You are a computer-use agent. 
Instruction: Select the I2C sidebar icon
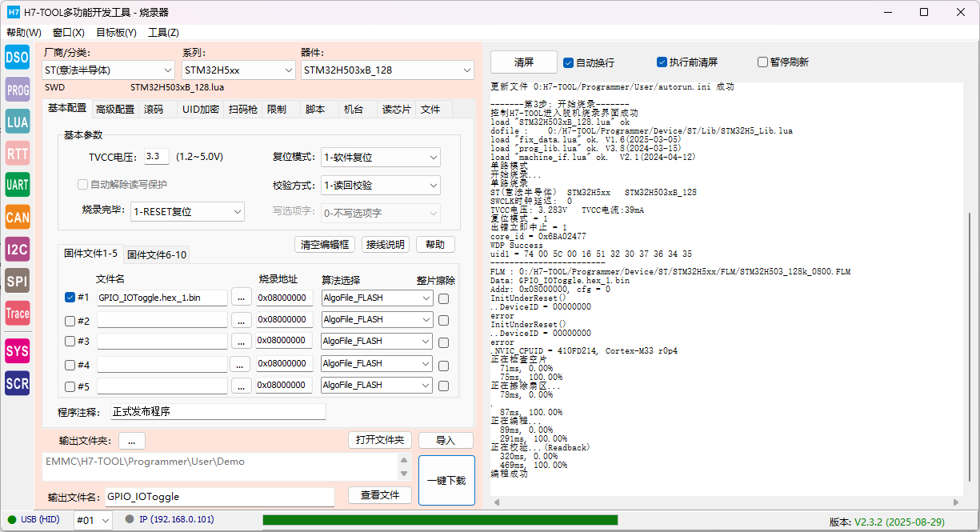(x=17, y=249)
